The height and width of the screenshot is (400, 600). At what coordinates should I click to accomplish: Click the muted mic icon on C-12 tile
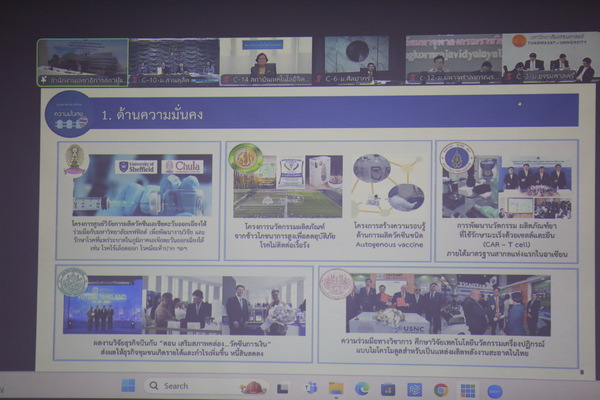pos(412,78)
